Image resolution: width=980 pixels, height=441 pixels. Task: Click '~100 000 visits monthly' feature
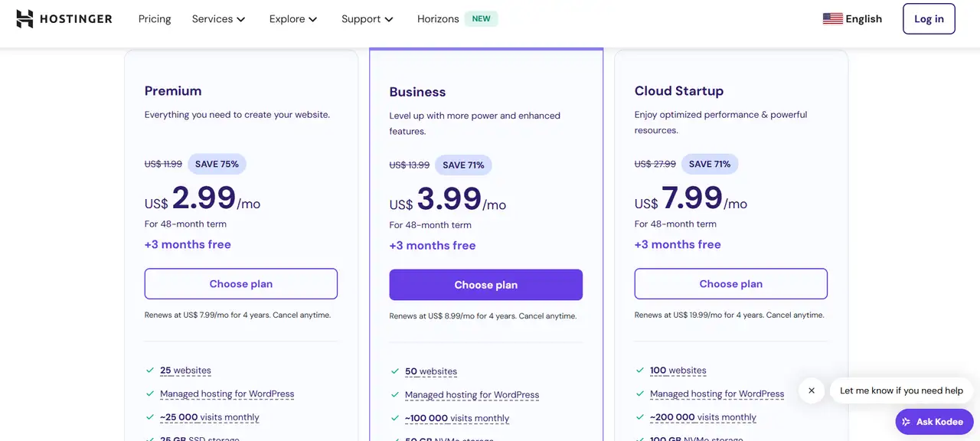coord(457,418)
